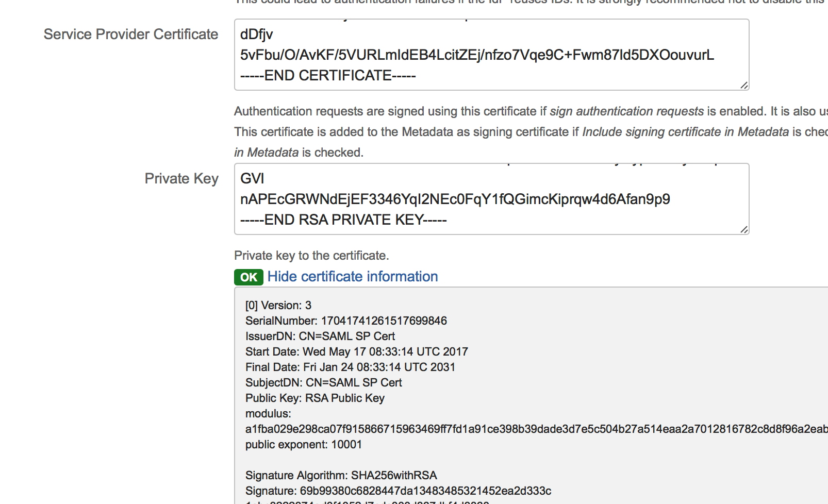Click the IssuerDN line in certificate details
828x504 pixels.
(x=320, y=337)
